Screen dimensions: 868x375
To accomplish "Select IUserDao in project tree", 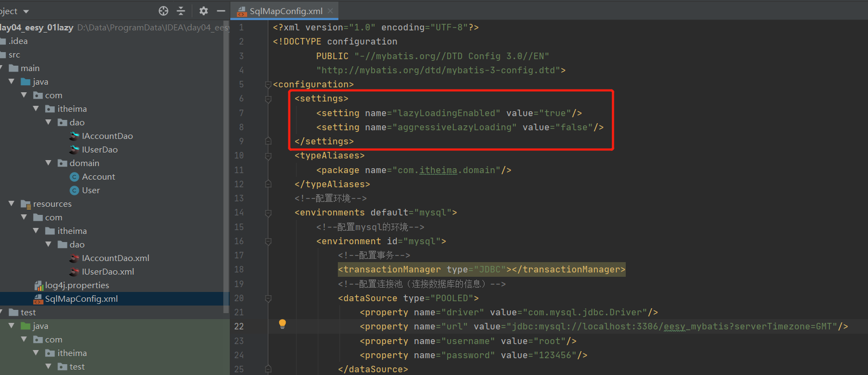I will [99, 149].
